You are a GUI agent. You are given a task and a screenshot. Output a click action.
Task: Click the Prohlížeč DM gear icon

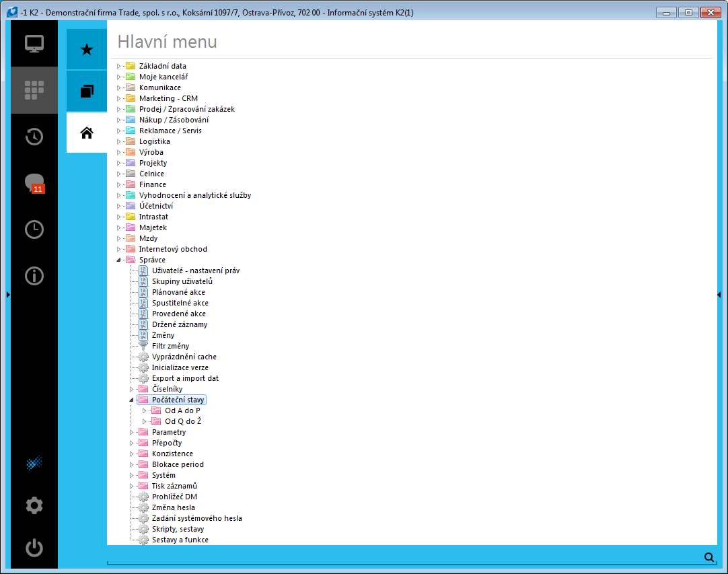pos(143,497)
